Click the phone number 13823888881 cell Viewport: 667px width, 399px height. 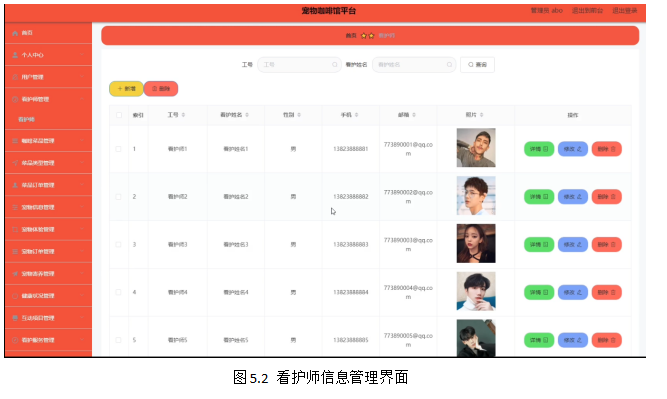(351, 149)
